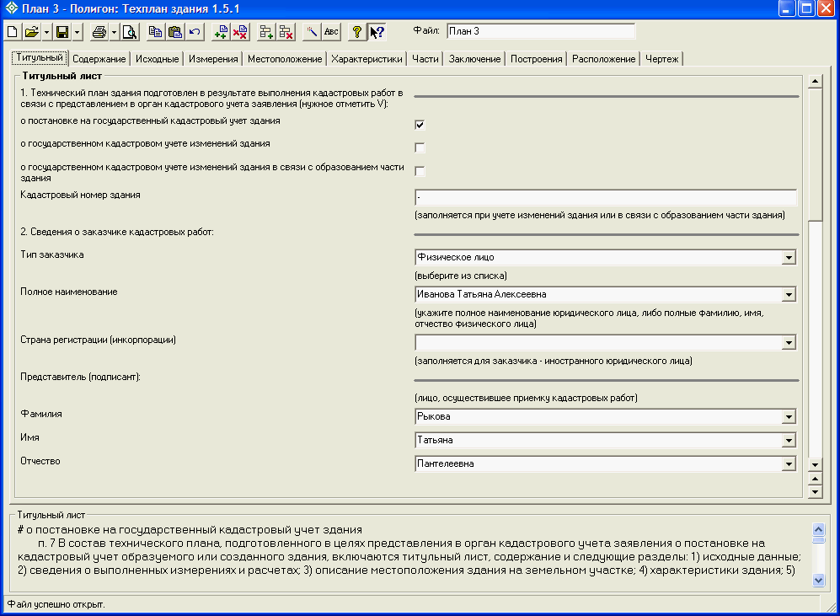Click the form scrollbar down arrow
840x616 pixels.
tap(815, 465)
